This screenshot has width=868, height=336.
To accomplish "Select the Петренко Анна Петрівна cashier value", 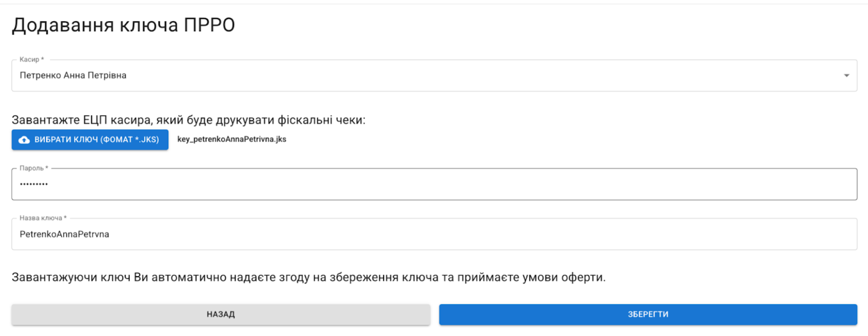I will [x=73, y=76].
